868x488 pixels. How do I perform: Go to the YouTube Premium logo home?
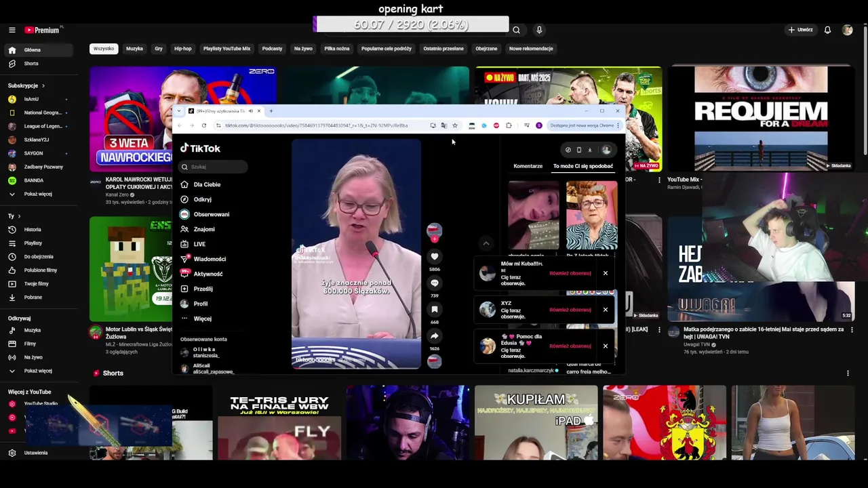42,30
